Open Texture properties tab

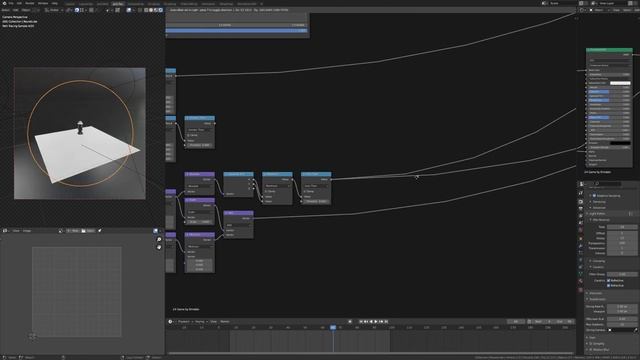pos(581,290)
